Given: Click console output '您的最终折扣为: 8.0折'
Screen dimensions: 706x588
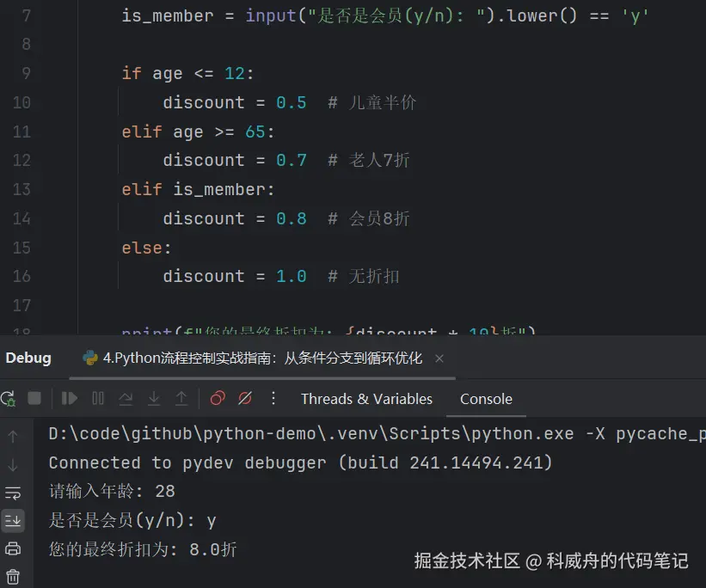Looking at the screenshot, I should [x=143, y=549].
